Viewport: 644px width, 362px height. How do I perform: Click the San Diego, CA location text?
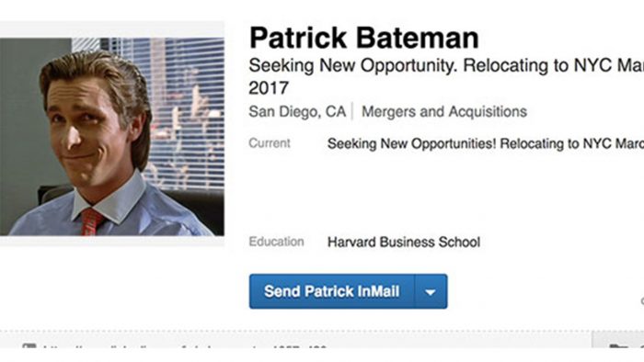(297, 111)
